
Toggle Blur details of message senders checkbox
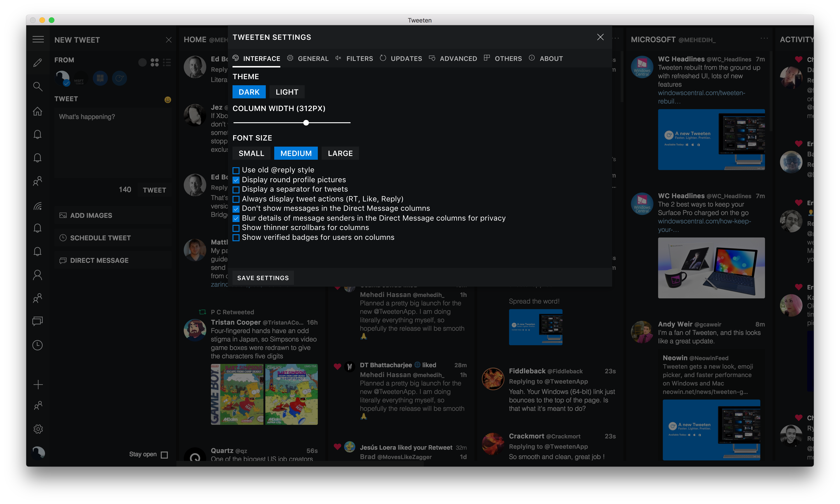[236, 218]
